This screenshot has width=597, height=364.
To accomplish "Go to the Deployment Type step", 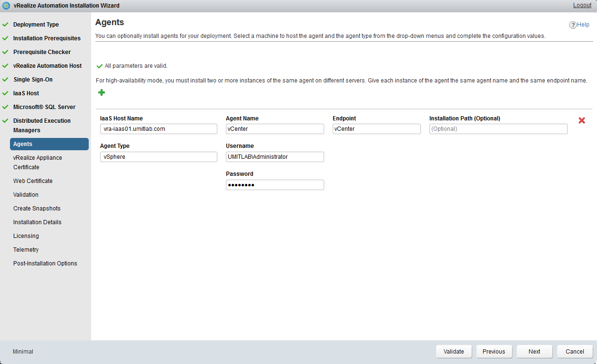I will [36, 25].
